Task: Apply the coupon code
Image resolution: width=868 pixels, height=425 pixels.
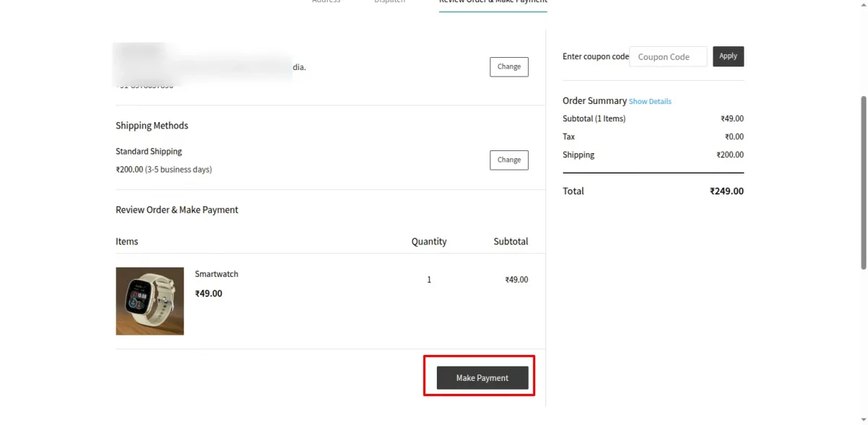Action: click(x=728, y=56)
